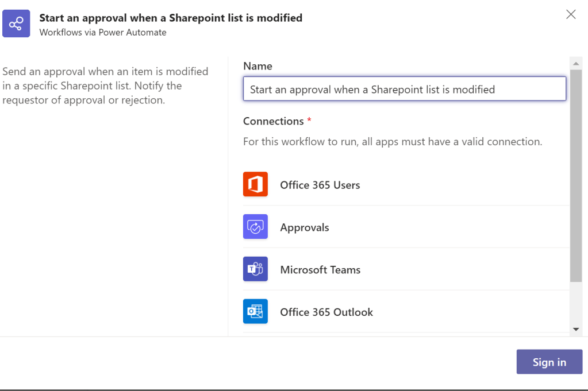
Task: Click the Approvals connection label
Action: 304,228
